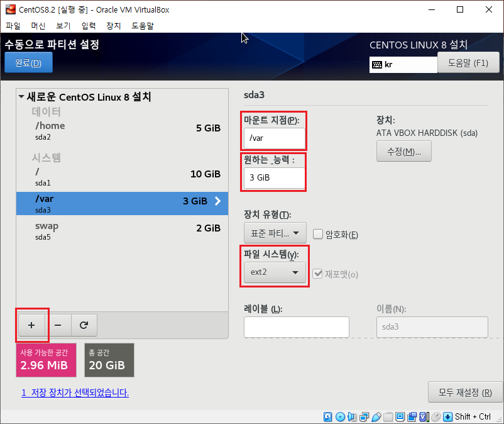Click the VirtualBox window title icon
The height and width of the screenshot is (424, 504).
click(11, 9)
